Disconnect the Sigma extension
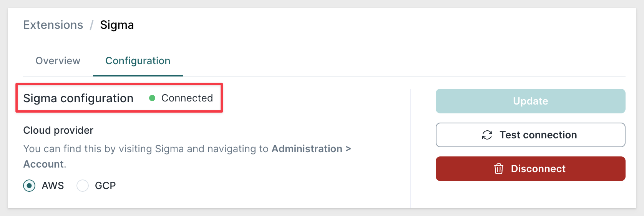Screen dimensions: 644x216 pyautogui.click(x=531, y=169)
